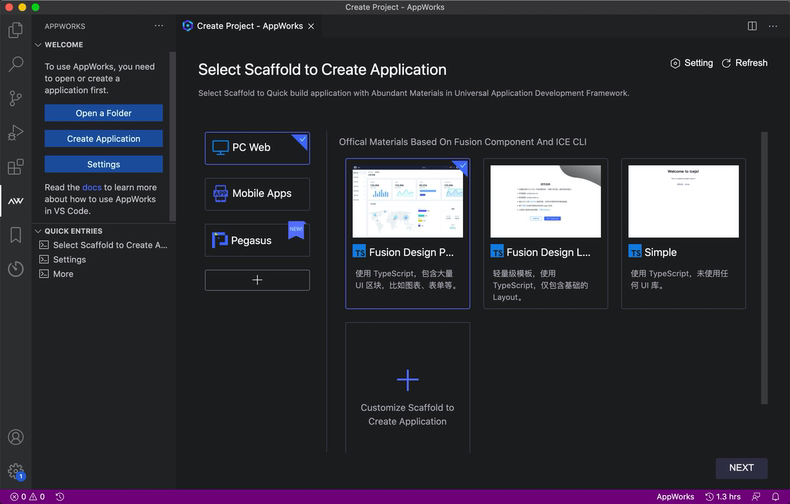790x504 pixels.
Task: Click the history icon in status bar
Action: click(60, 497)
